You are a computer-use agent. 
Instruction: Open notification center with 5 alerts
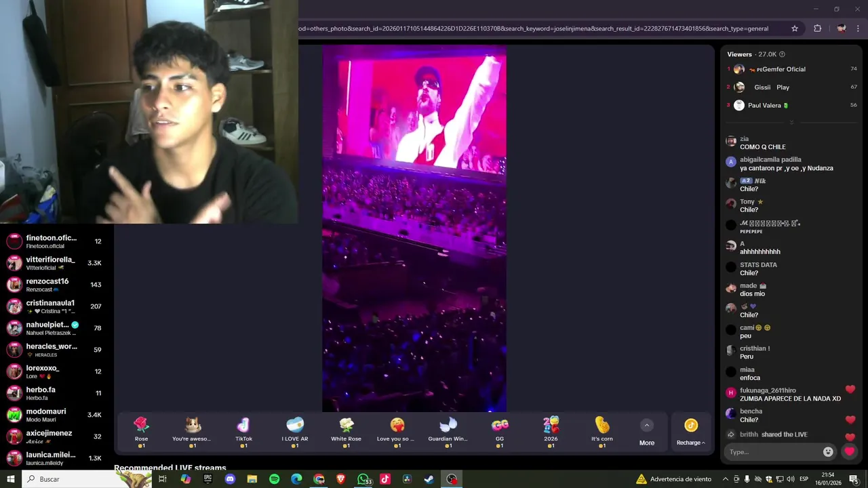[854, 479]
